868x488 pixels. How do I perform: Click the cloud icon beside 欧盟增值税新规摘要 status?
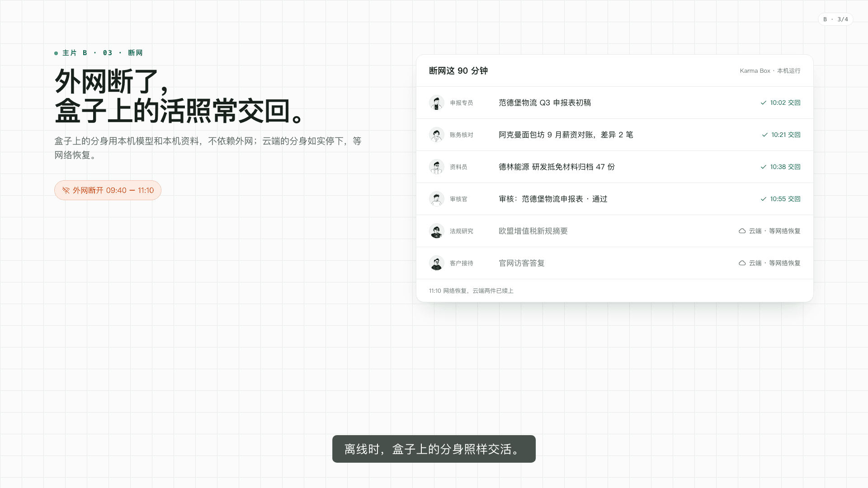point(742,231)
